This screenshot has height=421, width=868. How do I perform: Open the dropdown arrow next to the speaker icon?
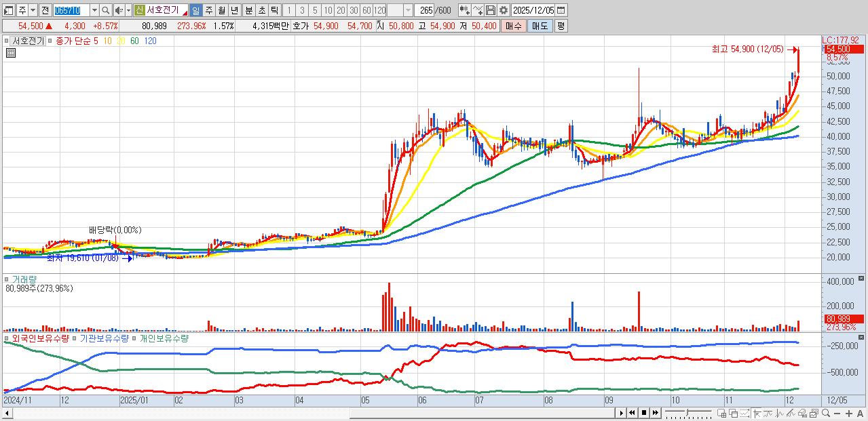[128, 10]
